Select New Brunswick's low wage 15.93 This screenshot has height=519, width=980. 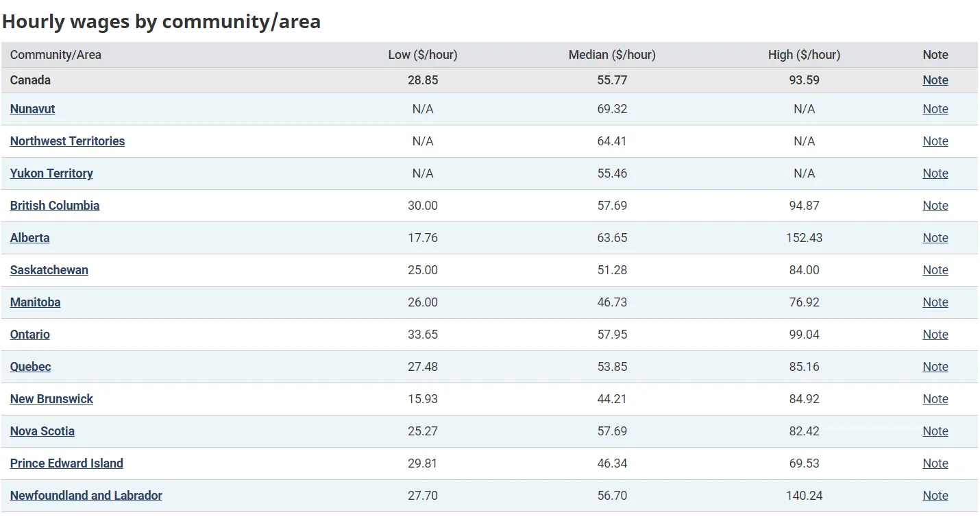pyautogui.click(x=423, y=399)
